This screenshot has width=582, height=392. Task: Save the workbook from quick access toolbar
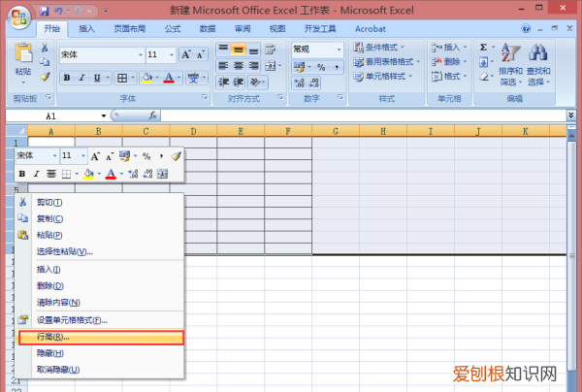pos(45,11)
